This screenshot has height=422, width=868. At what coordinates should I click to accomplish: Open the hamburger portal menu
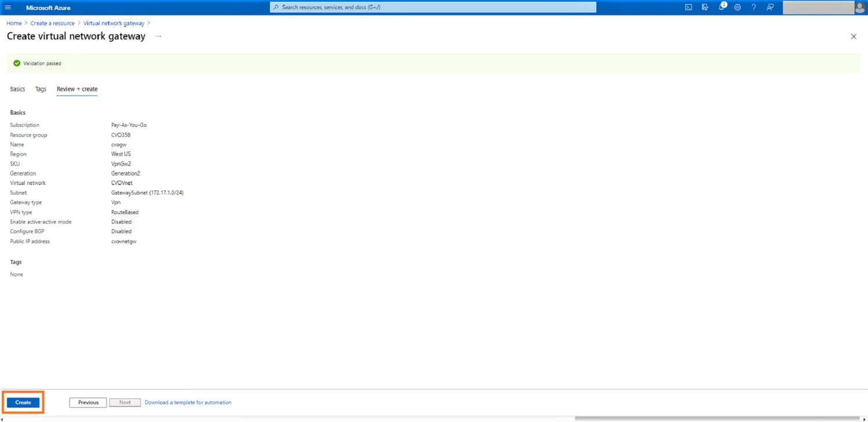(8, 8)
